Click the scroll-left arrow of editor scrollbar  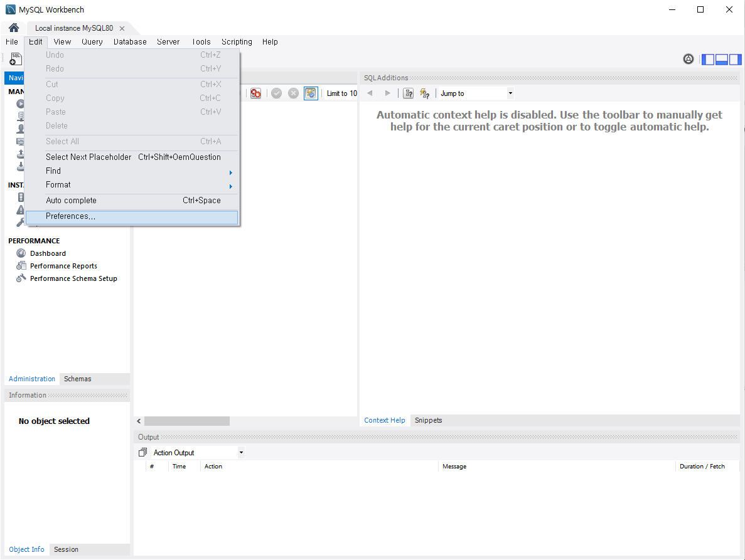click(139, 421)
